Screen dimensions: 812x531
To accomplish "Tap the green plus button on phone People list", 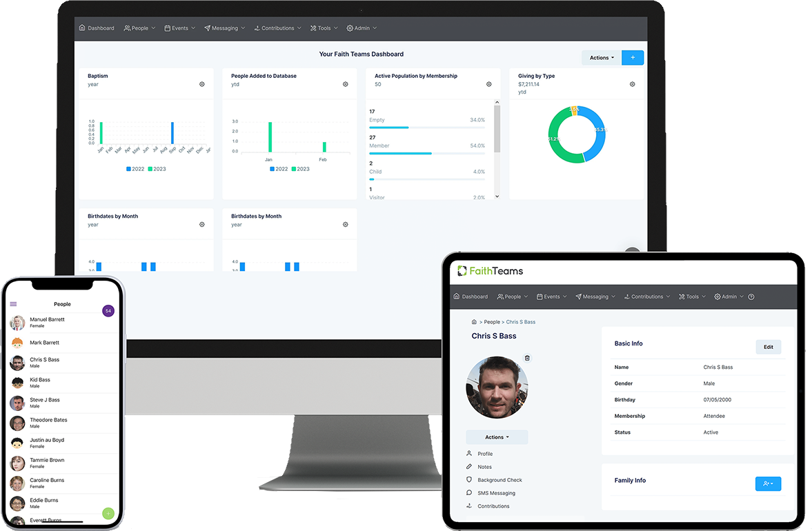I will (x=108, y=514).
